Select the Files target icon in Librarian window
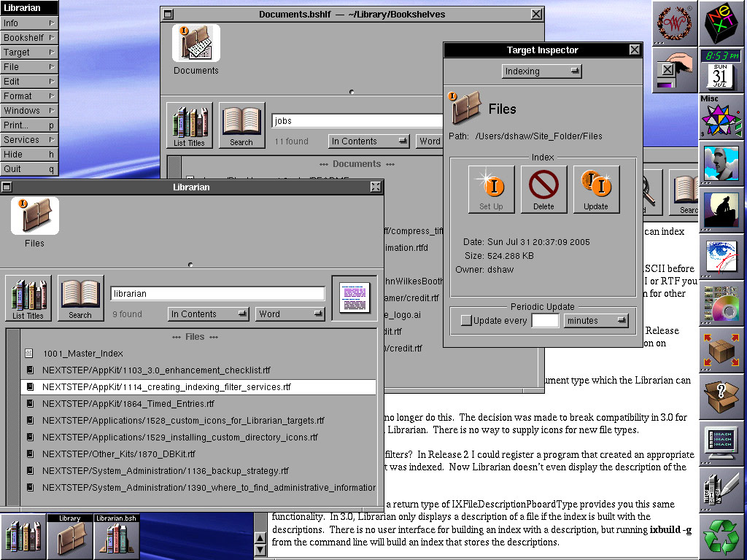Viewport: 747px width, 560px height. coord(35,216)
